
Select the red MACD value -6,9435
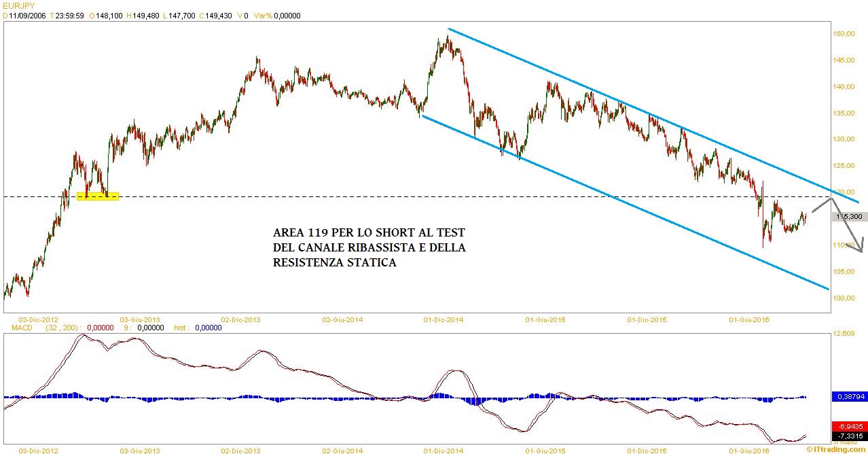point(849,425)
